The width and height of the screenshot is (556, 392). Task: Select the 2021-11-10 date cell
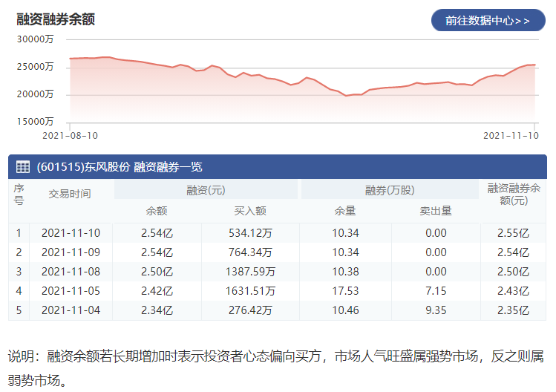71,233
